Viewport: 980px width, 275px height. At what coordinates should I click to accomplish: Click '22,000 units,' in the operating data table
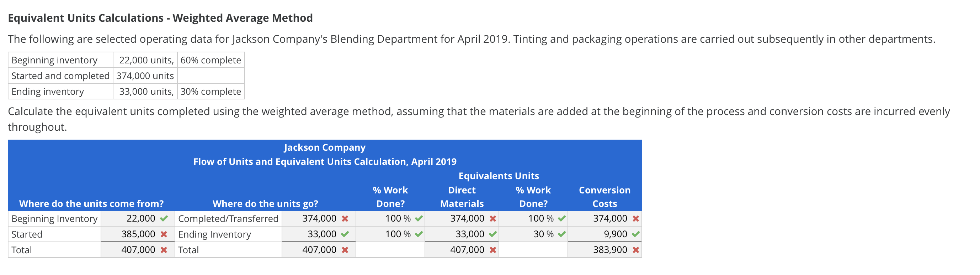147,60
